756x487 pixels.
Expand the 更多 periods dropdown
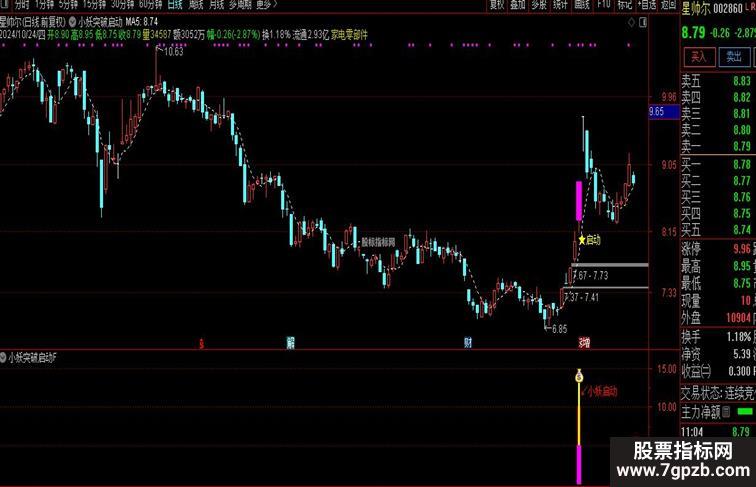point(267,5)
